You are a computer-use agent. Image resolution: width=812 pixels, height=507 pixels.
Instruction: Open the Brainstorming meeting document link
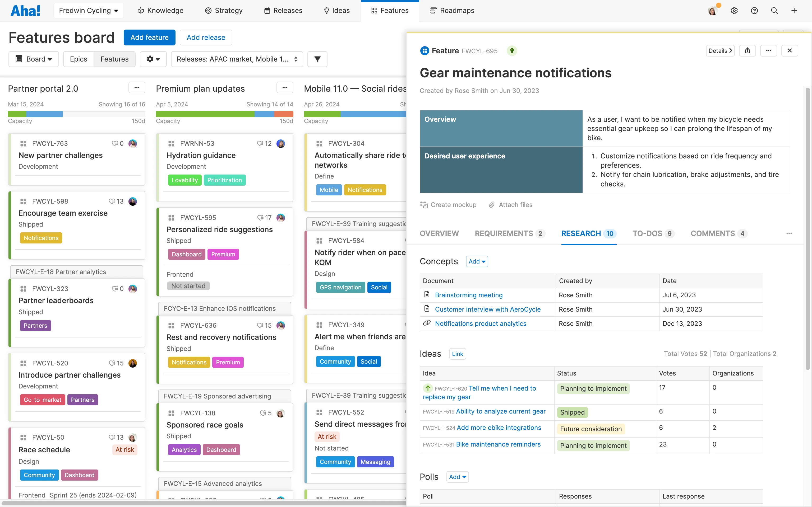click(x=468, y=295)
